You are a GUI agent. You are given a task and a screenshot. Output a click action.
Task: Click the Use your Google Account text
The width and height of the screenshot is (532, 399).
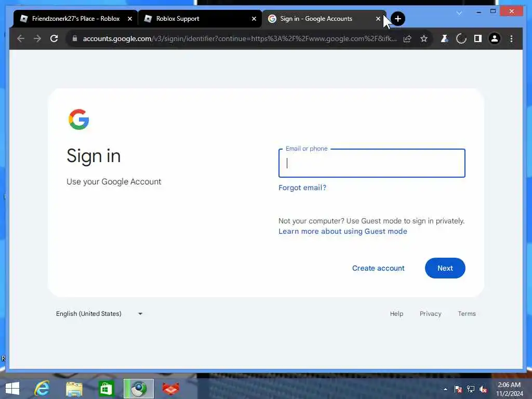point(114,181)
